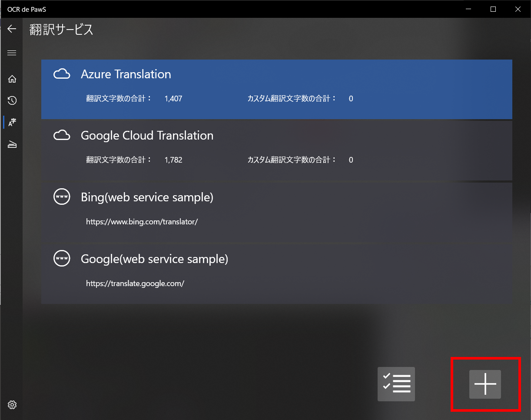Go back with the left arrow
This screenshot has height=420, width=531.
[12, 29]
